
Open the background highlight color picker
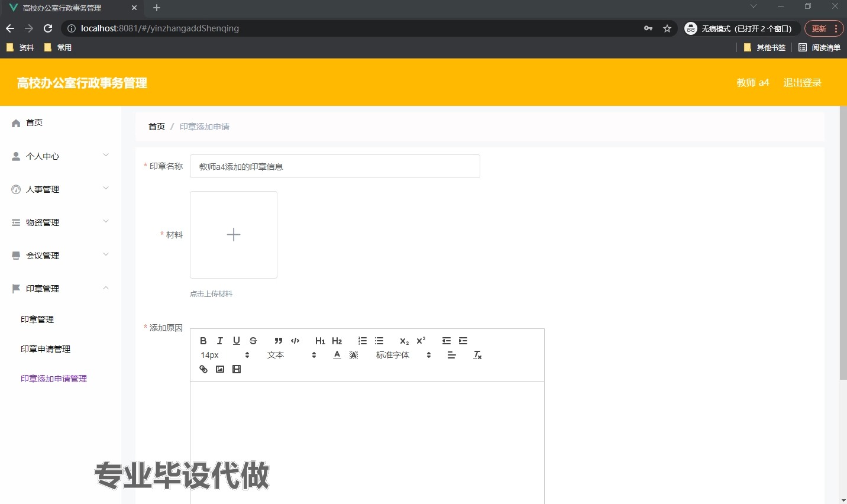click(354, 355)
